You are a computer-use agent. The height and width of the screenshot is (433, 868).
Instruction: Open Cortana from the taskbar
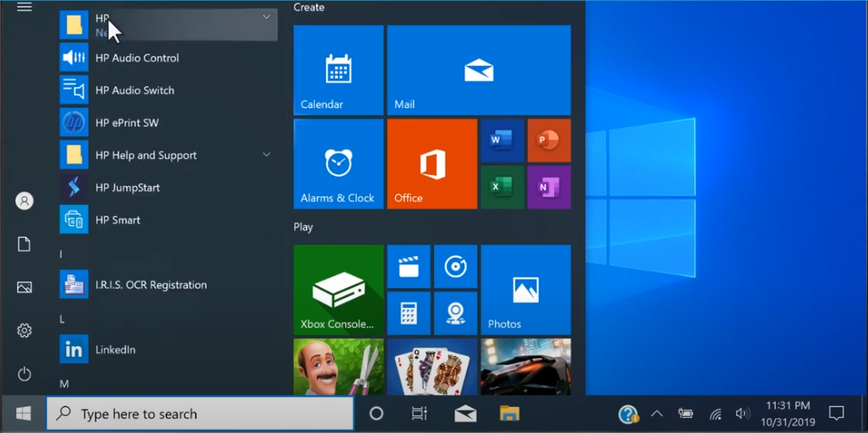tap(376, 413)
